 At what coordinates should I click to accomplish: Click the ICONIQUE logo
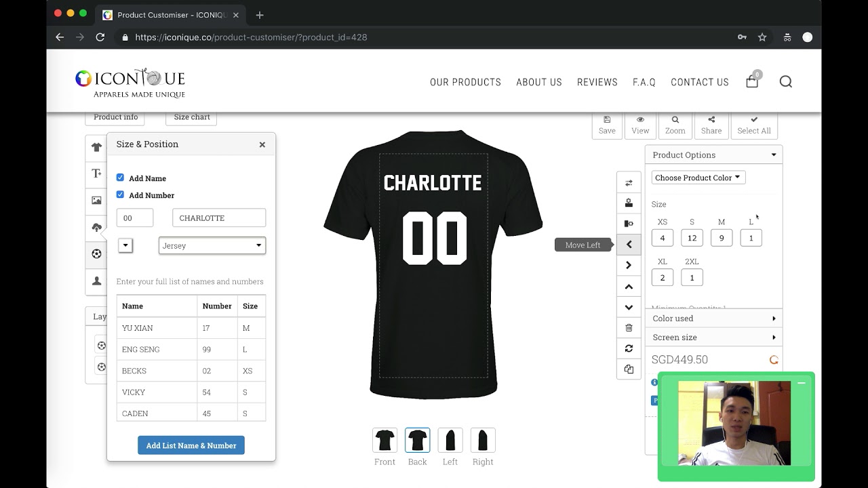coord(130,83)
